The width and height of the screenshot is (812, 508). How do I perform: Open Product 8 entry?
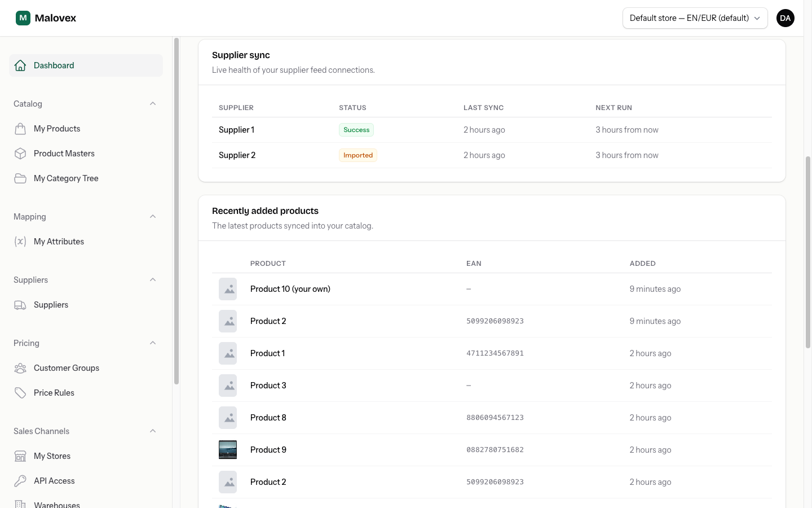click(x=268, y=418)
